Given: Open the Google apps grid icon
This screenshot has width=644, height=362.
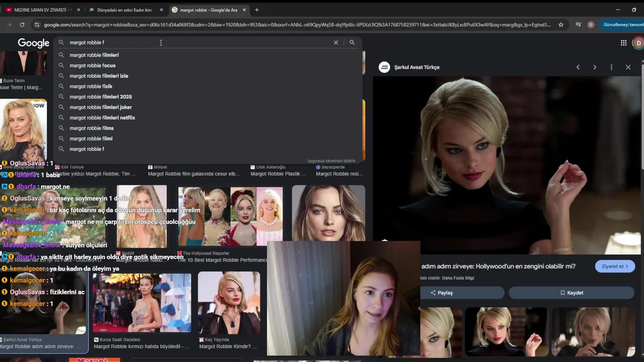Looking at the screenshot, I should [x=623, y=43].
